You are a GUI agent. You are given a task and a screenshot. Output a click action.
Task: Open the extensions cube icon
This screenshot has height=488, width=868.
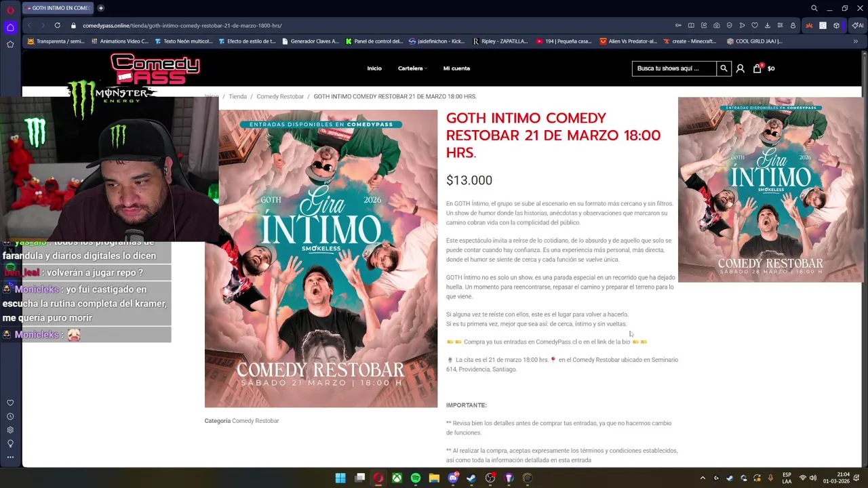pos(836,25)
